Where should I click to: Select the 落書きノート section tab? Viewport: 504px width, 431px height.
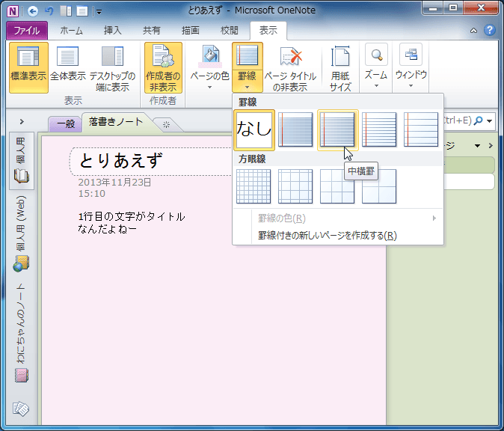(116, 122)
